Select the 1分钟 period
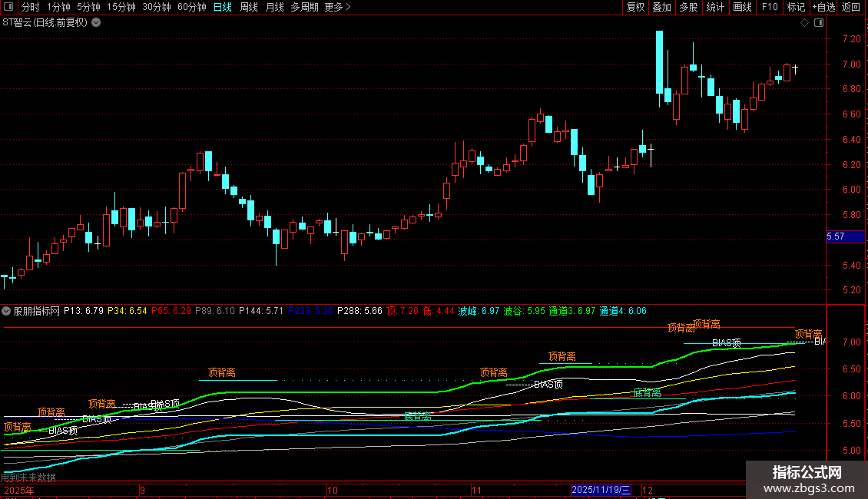 (58, 7)
